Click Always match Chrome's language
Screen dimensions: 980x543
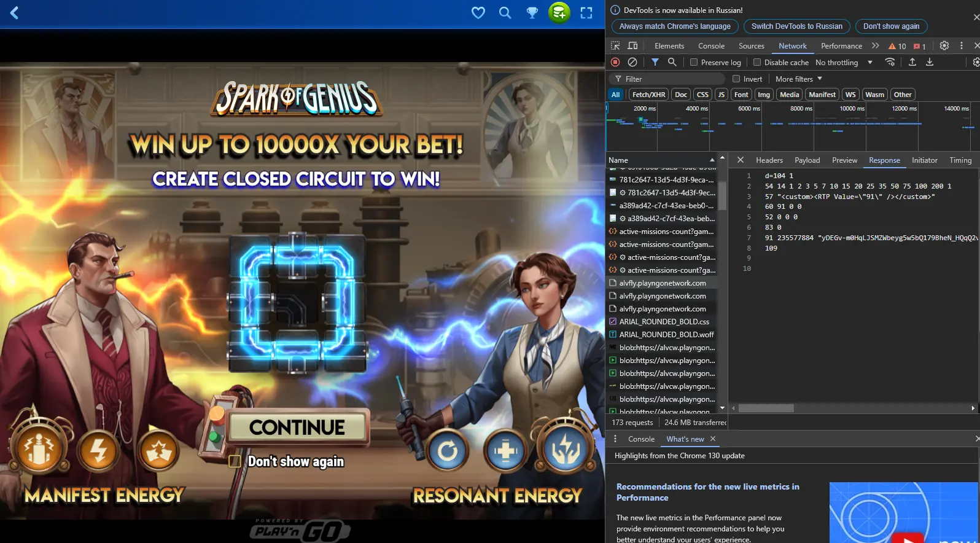click(x=675, y=26)
